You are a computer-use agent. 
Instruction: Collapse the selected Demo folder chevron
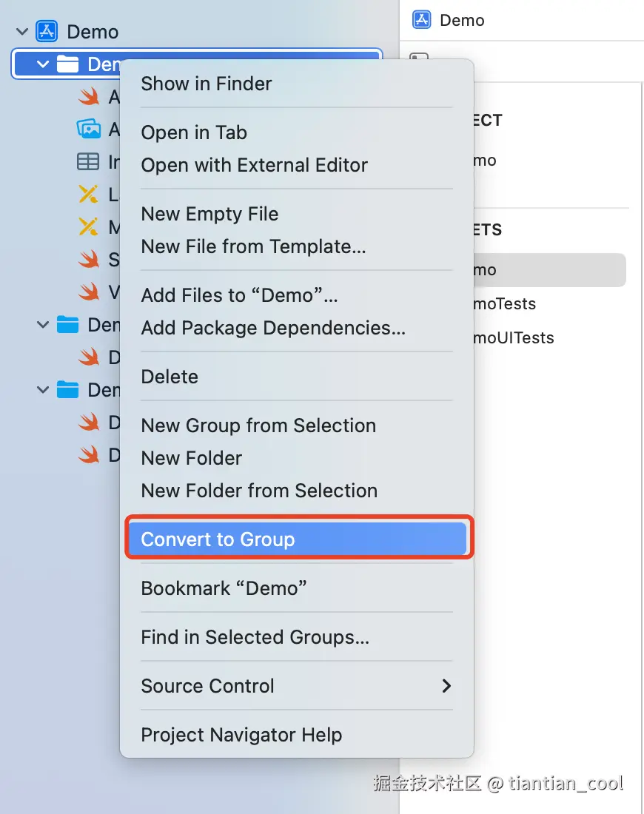43,64
